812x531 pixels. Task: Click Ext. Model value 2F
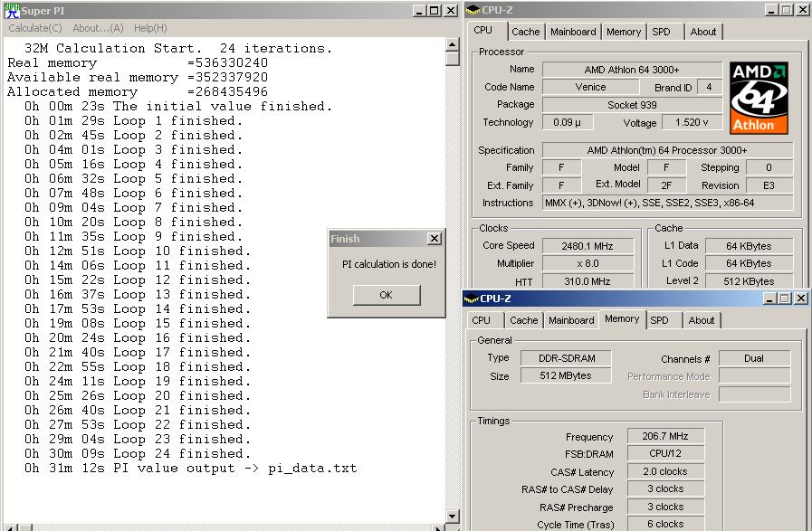(x=666, y=185)
